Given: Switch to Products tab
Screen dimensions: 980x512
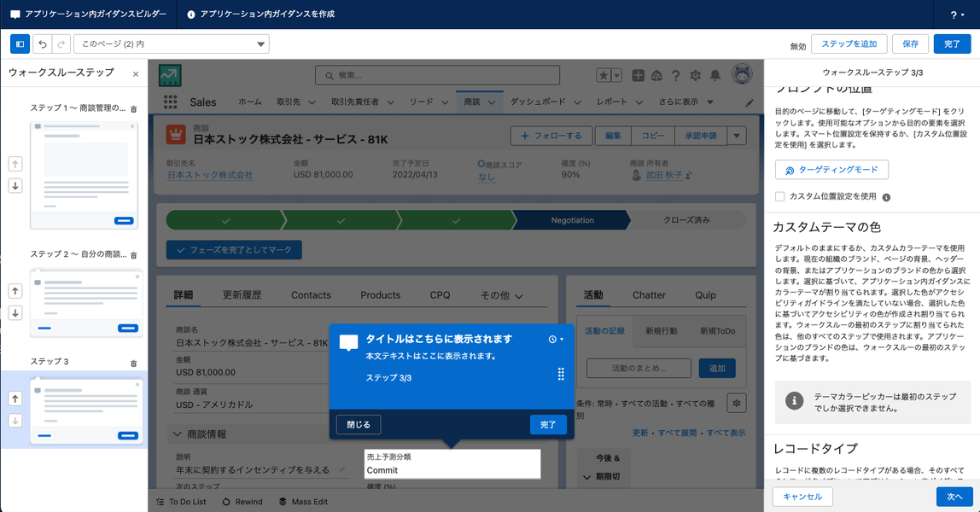Looking at the screenshot, I should pos(380,295).
